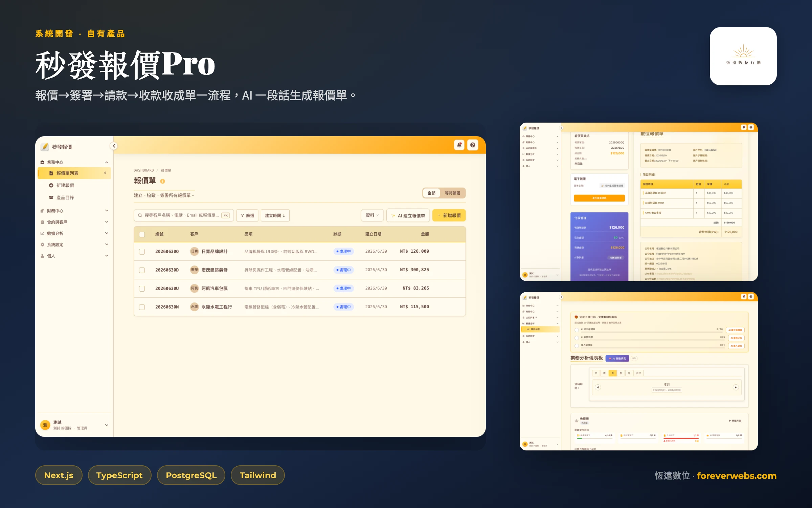The height and width of the screenshot is (508, 812).
Task: Open the 資料 dropdown in the toolbar
Action: 372,215
